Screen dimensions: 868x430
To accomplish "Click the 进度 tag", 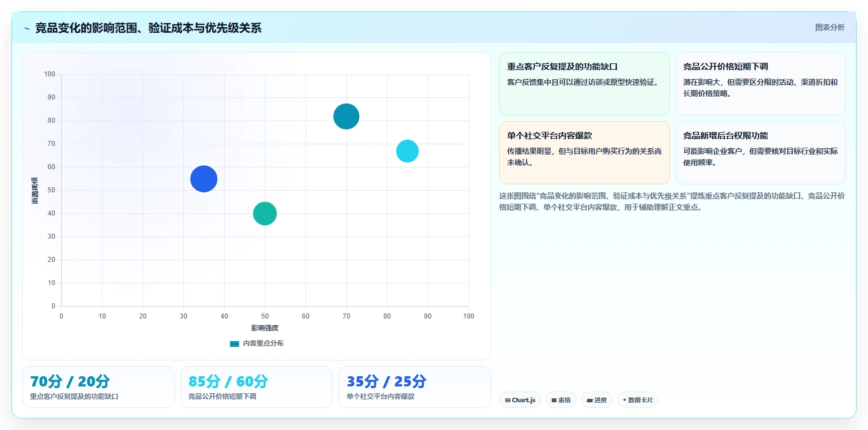I will tap(597, 400).
